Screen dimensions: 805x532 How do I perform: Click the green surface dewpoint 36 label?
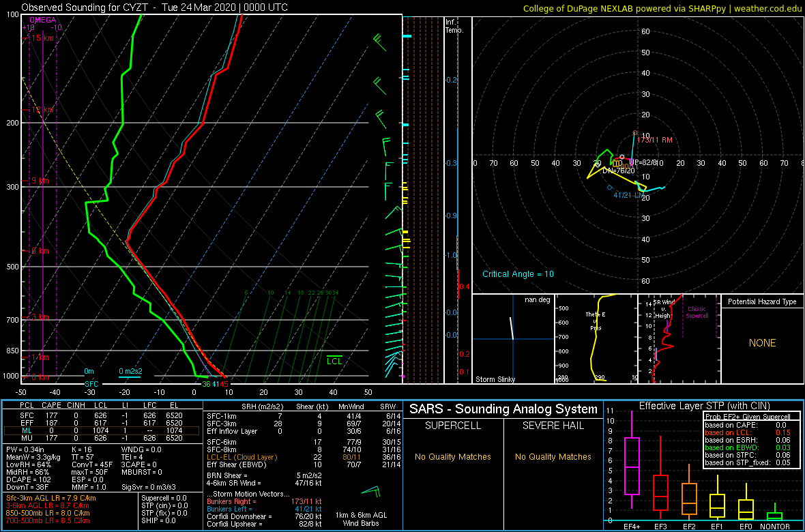[x=206, y=383]
